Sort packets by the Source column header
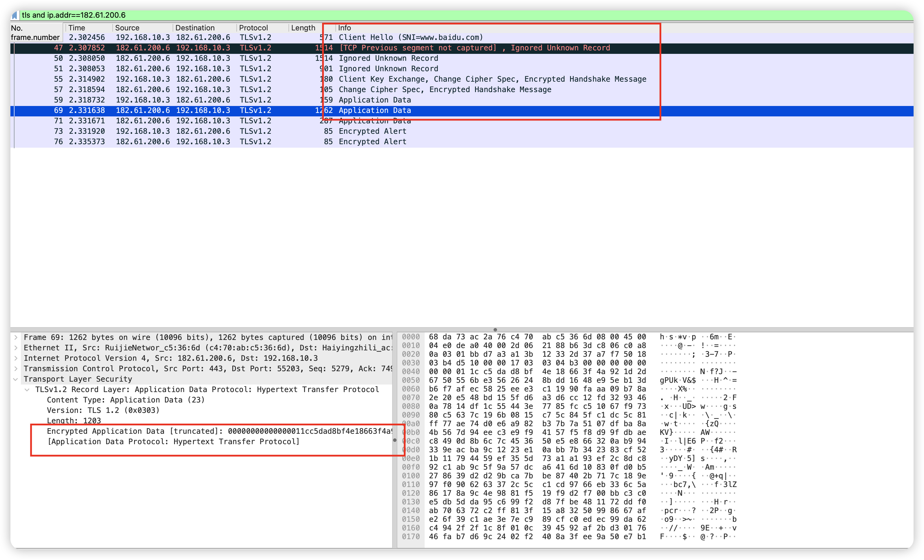This screenshot has width=924, height=560. [x=127, y=28]
